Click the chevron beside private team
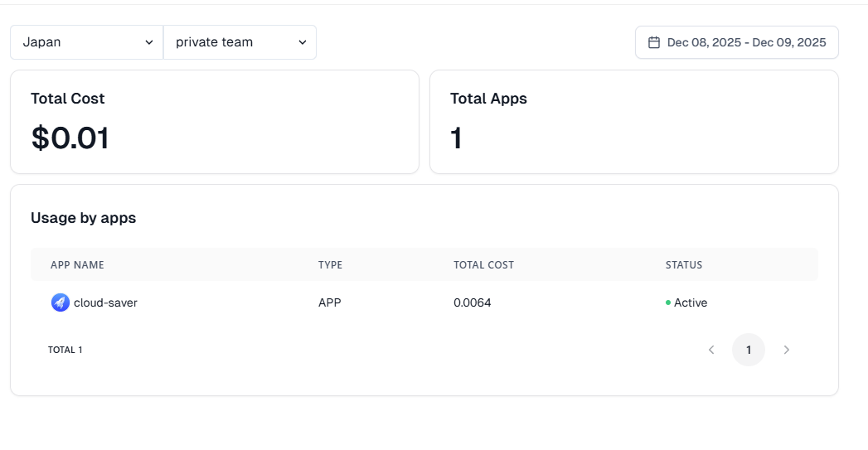 tap(303, 42)
